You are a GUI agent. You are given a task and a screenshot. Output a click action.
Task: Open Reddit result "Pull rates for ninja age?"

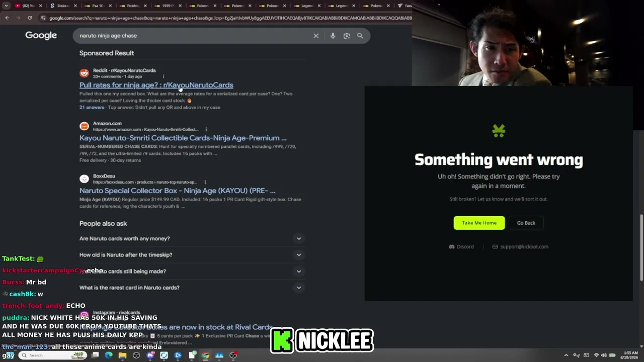156,85
